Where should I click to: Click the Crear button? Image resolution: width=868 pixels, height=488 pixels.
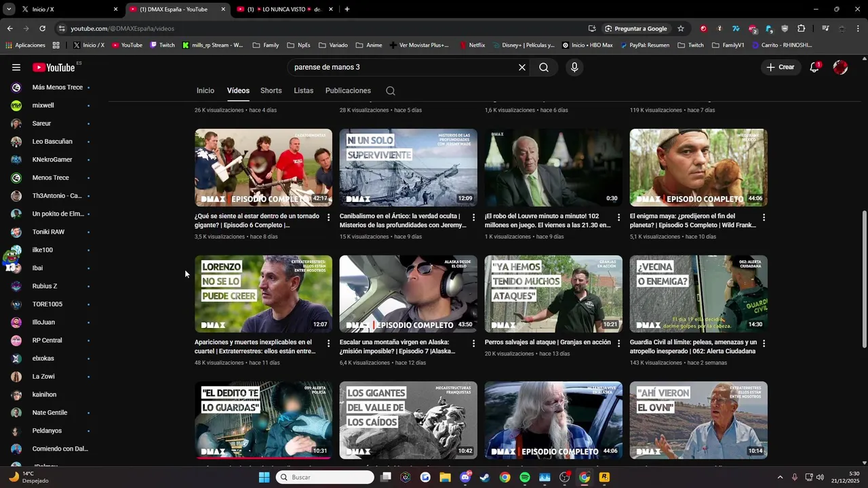(x=781, y=67)
